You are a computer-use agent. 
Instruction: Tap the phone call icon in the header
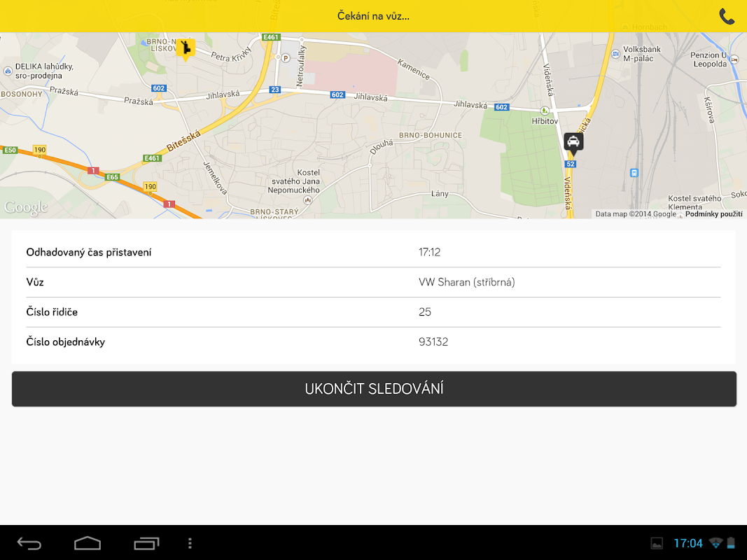tap(727, 17)
